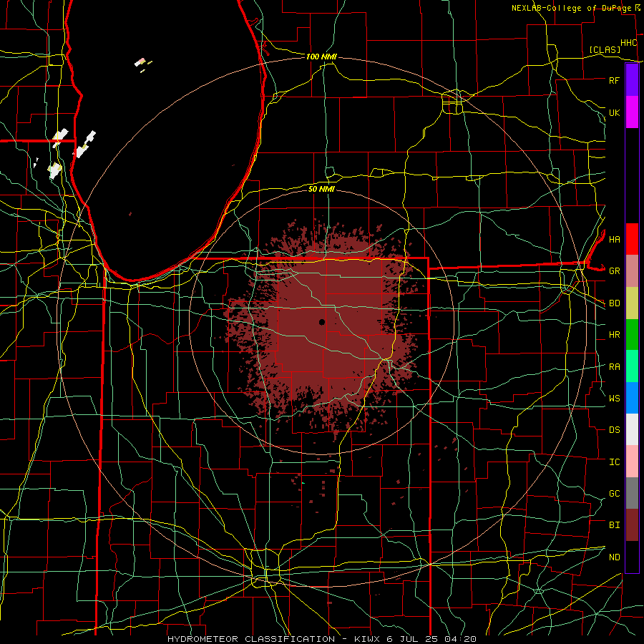Click the BI legend label

(615, 525)
